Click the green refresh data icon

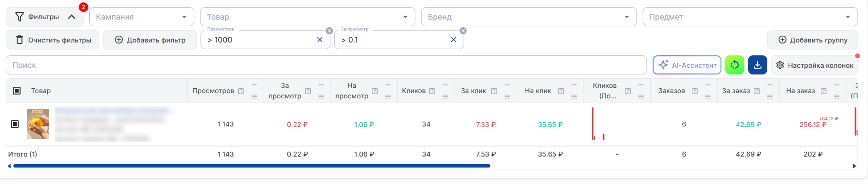(735, 65)
